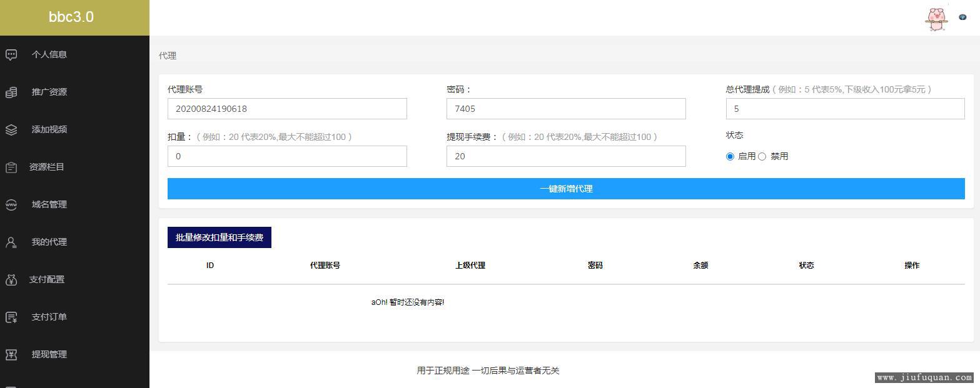Open 我的代理 menu item
Viewport: 980px width, 388px height.
[49, 242]
